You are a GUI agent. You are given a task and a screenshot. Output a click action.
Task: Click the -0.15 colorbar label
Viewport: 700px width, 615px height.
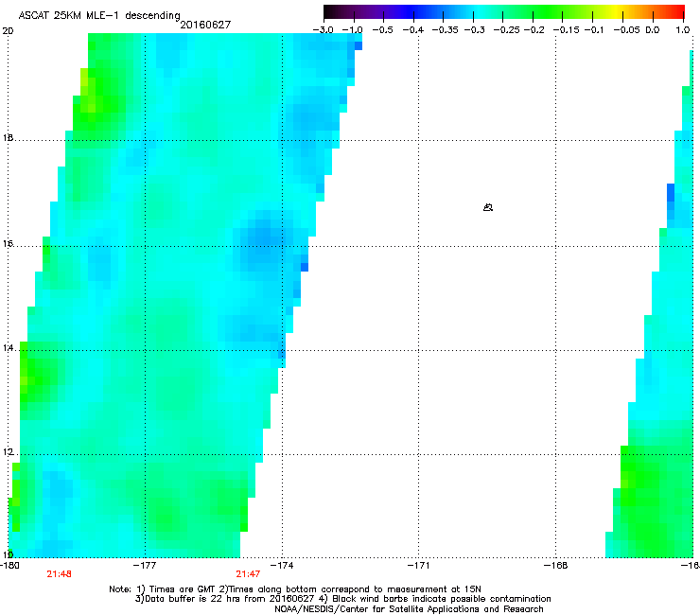(566, 30)
